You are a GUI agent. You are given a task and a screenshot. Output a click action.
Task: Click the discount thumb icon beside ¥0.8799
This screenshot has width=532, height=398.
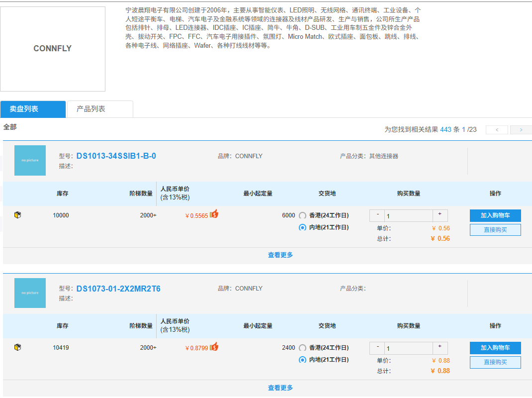(x=214, y=347)
